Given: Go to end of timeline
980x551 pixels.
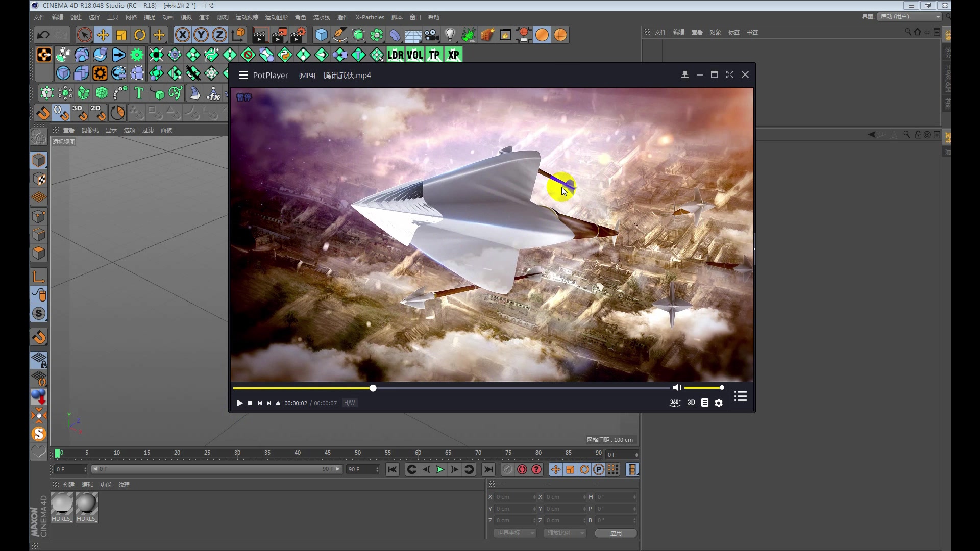Looking at the screenshot, I should coord(488,470).
